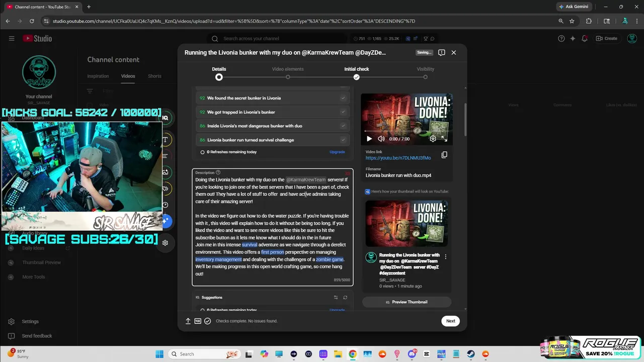644x362 pixels.
Task: Mute the video preview volume
Action: (x=381, y=139)
